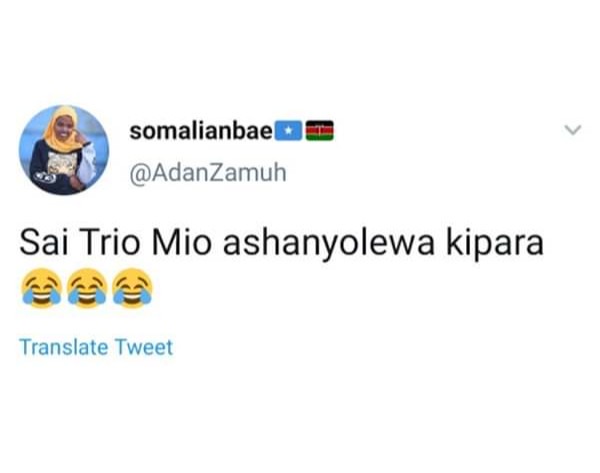Click the white star on the Somalia flag
This screenshot has width=600, height=473.
[x=289, y=132]
